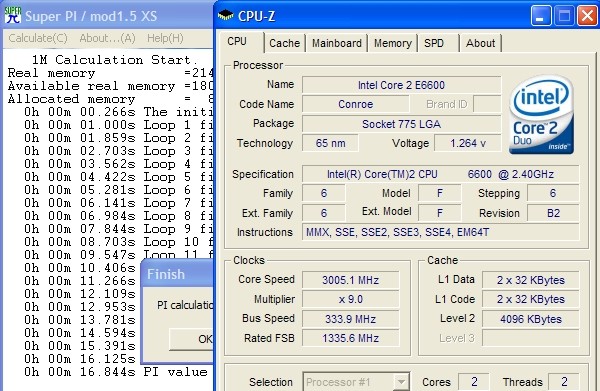Screen dimensions: 600x391
Task: Click the Super PI / mod1.5 XS title bar
Action: tap(108, 16)
